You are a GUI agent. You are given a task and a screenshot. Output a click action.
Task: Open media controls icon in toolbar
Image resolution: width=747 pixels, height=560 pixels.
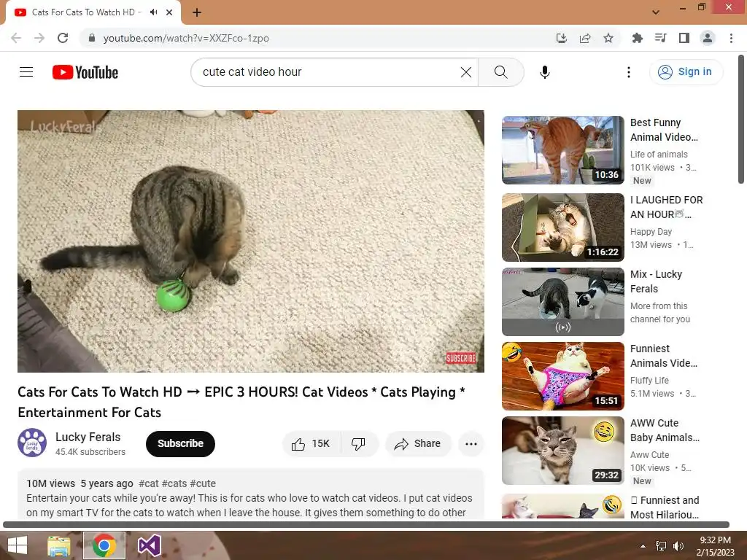coord(660,38)
